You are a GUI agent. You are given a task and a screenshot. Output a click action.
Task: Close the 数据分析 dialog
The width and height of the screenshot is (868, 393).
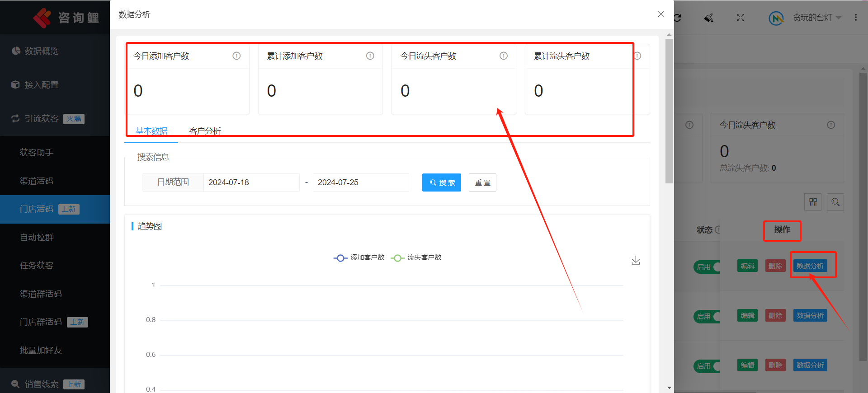pyautogui.click(x=661, y=14)
